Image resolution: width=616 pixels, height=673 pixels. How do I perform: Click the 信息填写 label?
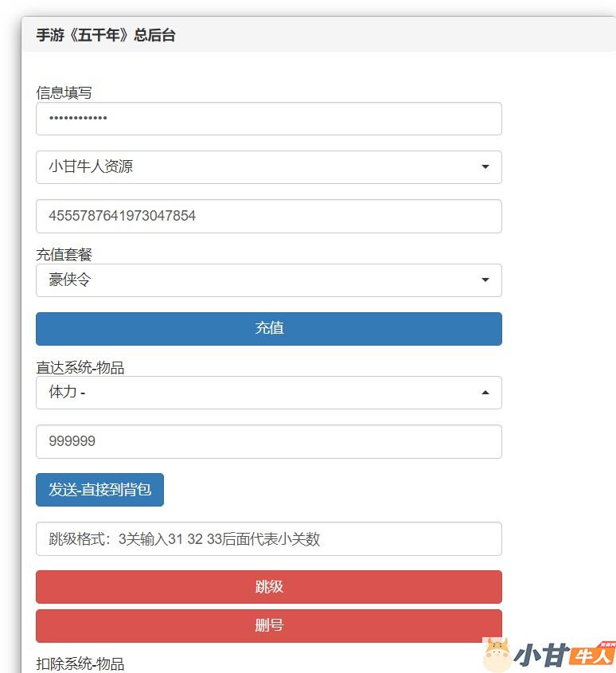click(x=64, y=92)
